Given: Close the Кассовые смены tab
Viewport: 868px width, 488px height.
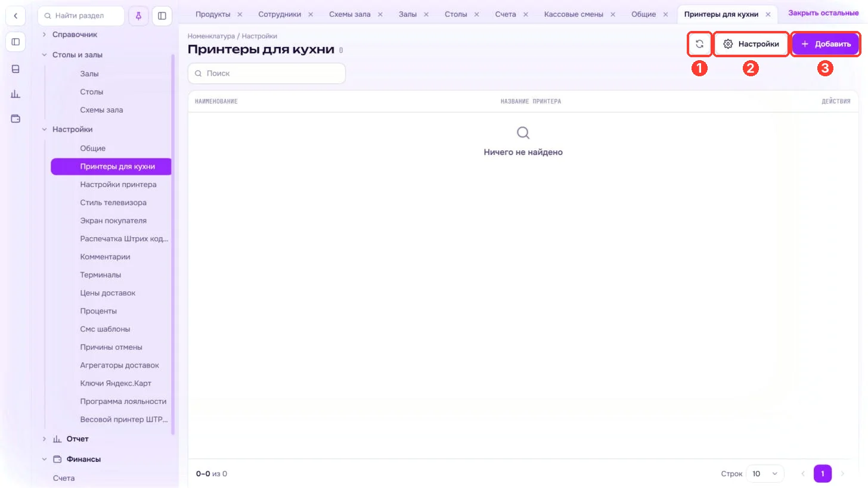Looking at the screenshot, I should coord(613,14).
